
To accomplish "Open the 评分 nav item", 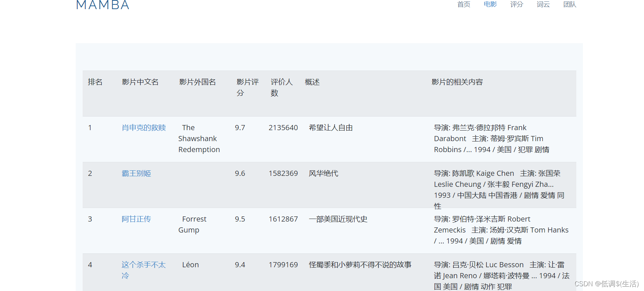I will click(517, 4).
